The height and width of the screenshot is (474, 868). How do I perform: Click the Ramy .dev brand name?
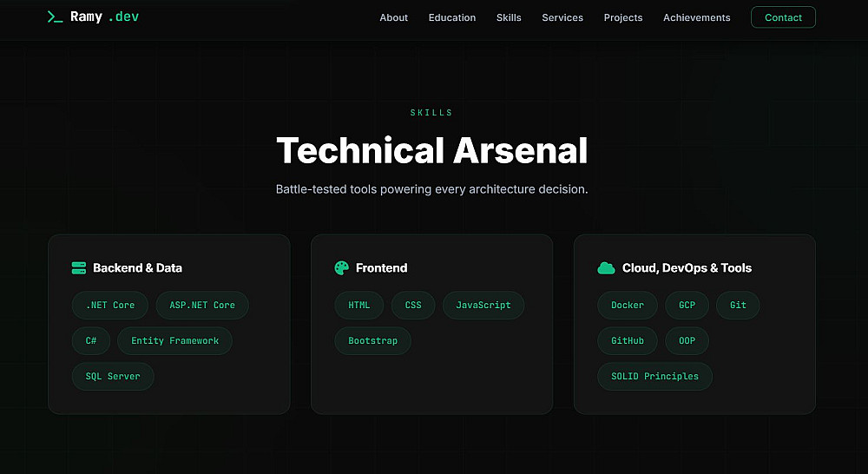[x=104, y=17]
